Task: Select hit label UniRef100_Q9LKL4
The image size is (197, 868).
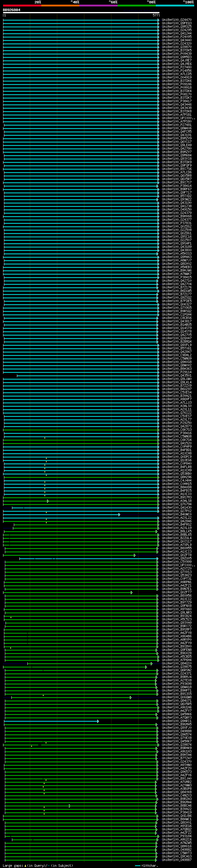Action: pyautogui.click(x=176, y=382)
